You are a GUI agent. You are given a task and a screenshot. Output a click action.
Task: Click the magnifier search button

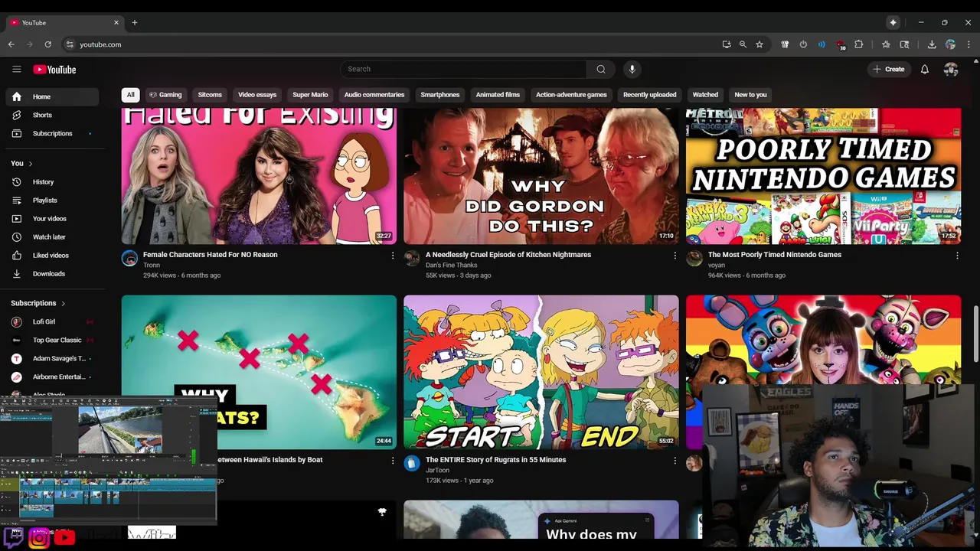point(601,69)
